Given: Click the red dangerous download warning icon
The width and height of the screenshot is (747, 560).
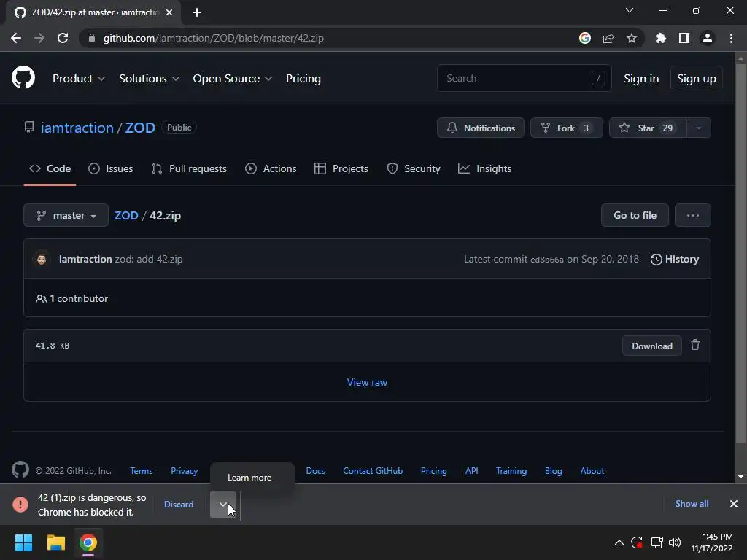Looking at the screenshot, I should [x=20, y=505].
